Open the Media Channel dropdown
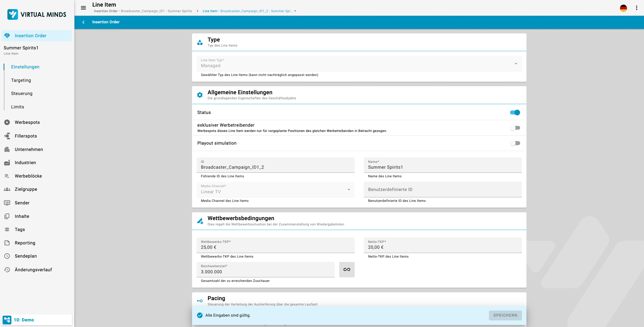The image size is (644, 327). (349, 190)
